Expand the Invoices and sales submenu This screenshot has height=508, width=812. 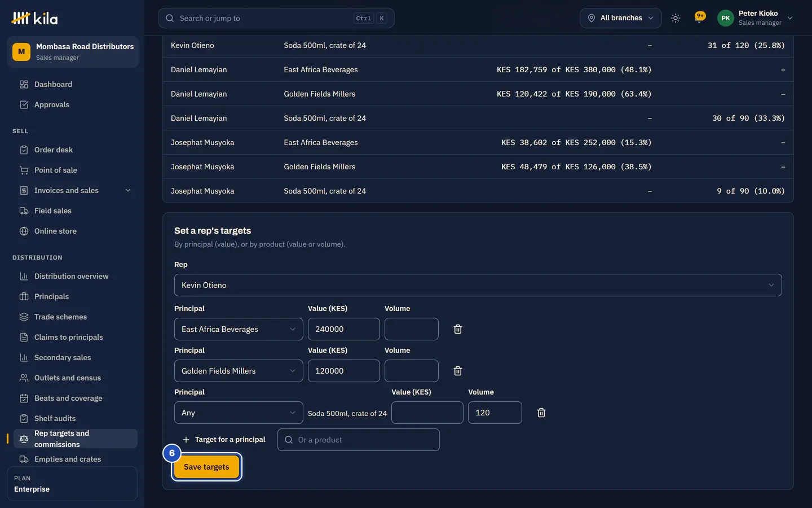point(128,191)
